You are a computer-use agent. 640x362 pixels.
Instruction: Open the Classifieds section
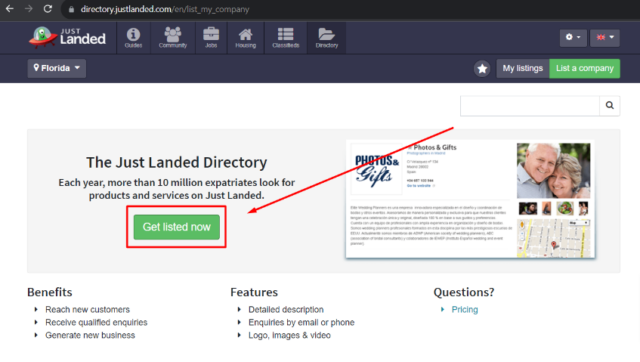285,38
